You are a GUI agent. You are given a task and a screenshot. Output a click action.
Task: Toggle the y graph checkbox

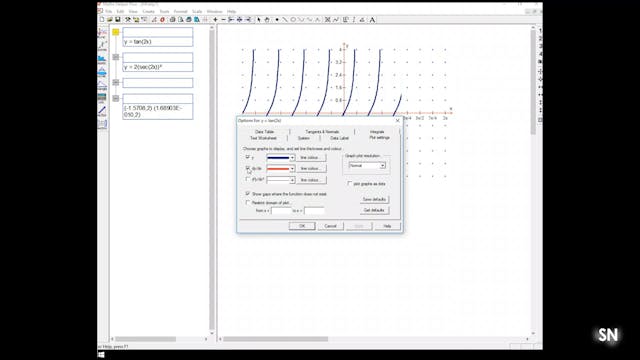pyautogui.click(x=248, y=157)
